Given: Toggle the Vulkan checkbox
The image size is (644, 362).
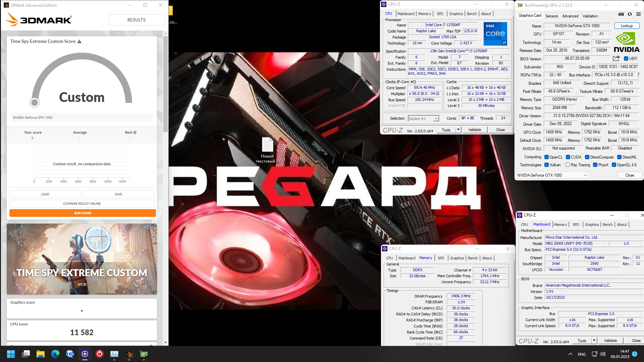Looking at the screenshot, I should [546, 165].
